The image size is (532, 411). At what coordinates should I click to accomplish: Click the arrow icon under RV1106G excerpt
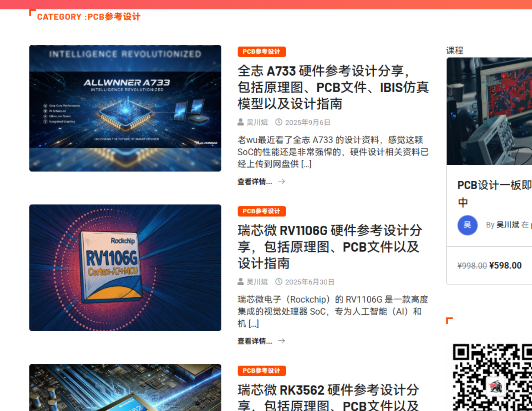(x=281, y=341)
